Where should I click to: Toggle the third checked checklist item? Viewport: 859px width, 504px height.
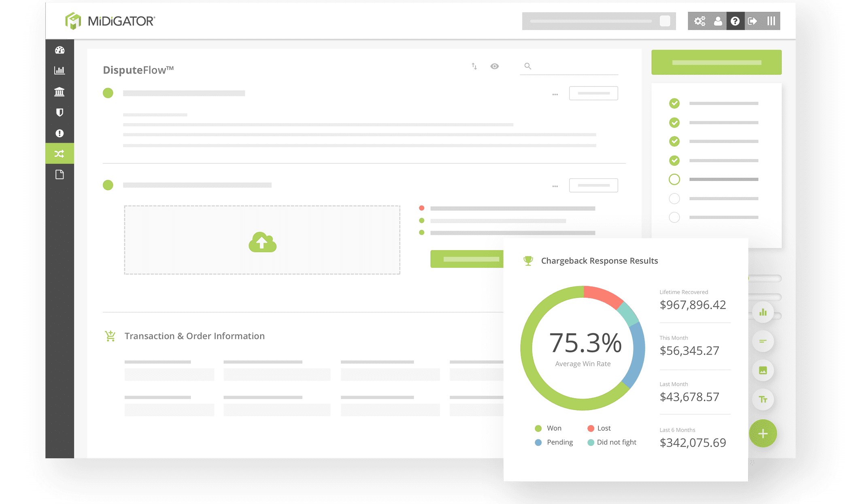click(x=674, y=141)
